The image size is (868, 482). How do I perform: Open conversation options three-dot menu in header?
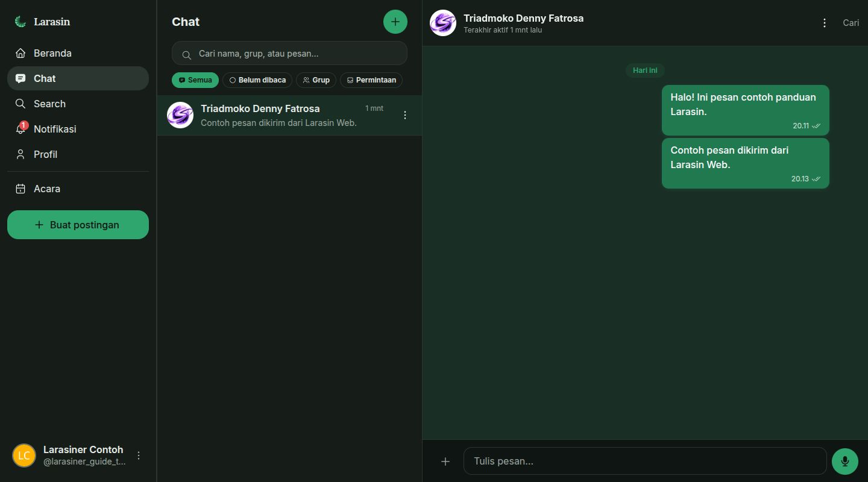tap(825, 23)
